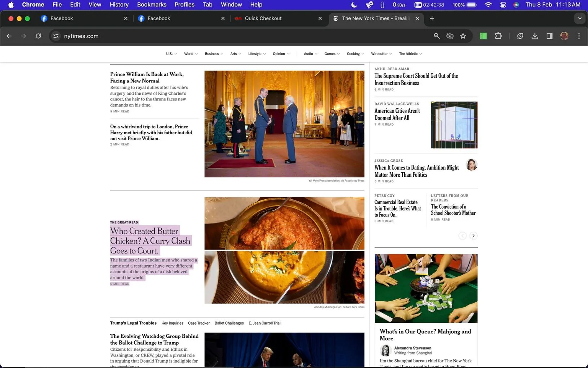Screen dimensions: 588x368
Task: Open the Extensions puzzle icon
Action: point(498,36)
